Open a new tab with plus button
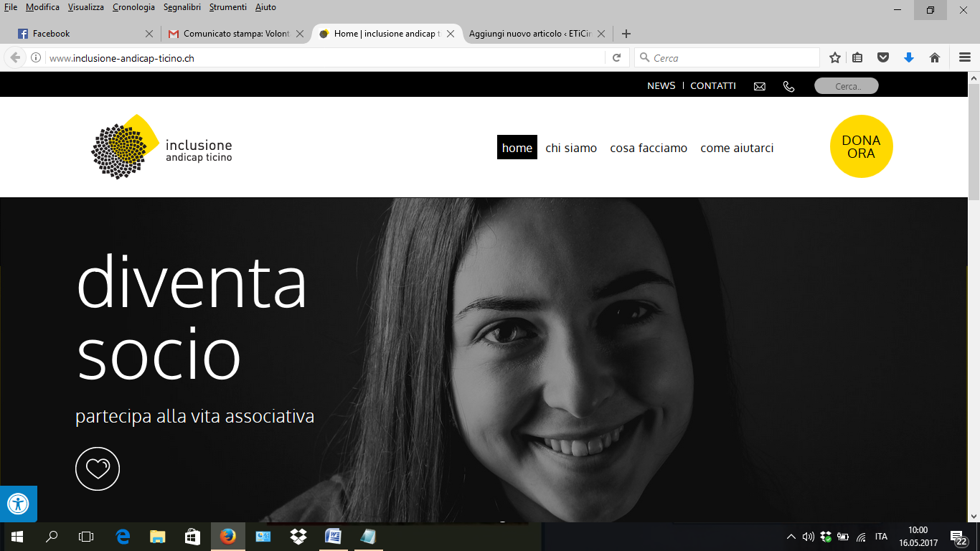980x551 pixels. point(626,34)
